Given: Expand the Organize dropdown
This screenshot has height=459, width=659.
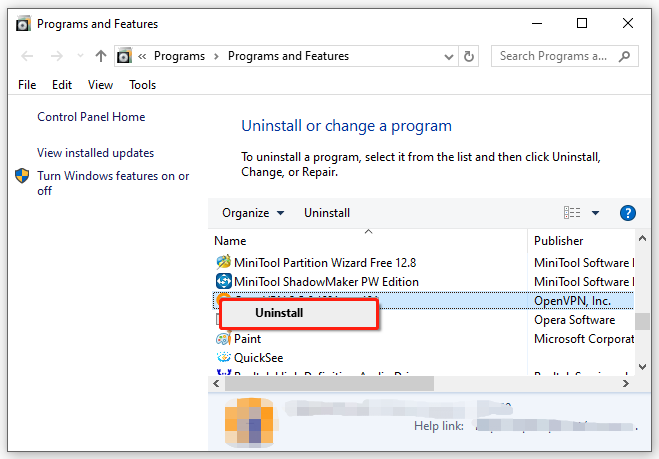Looking at the screenshot, I should (253, 213).
